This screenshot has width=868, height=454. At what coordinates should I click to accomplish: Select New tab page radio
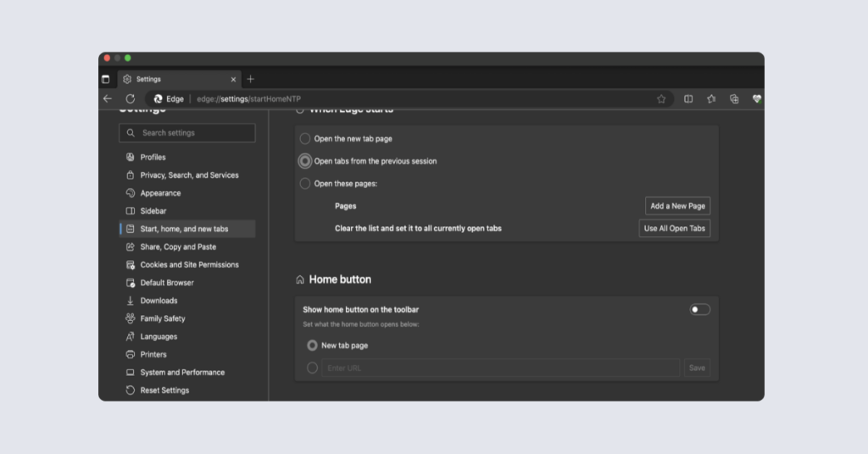[x=312, y=345]
